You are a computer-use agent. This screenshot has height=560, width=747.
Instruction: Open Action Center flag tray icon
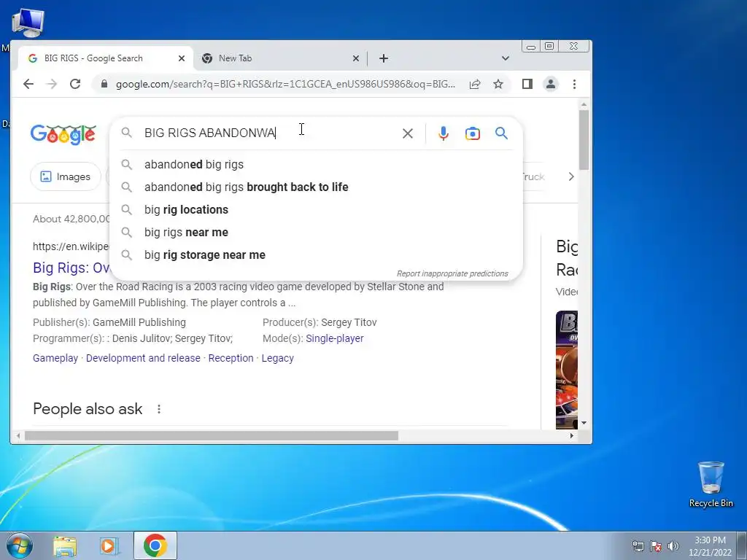coord(656,547)
